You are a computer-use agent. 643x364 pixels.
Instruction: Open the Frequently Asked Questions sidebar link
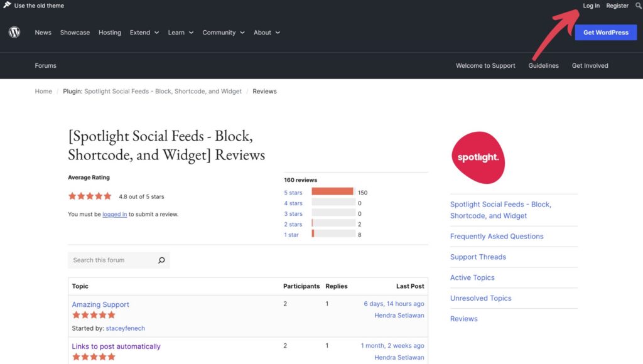498,236
